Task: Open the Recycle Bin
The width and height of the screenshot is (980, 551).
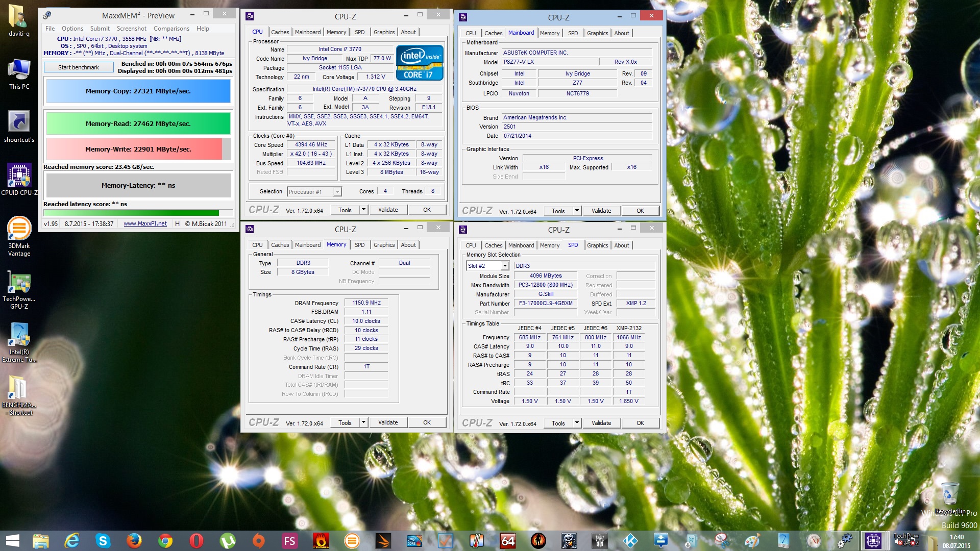Action: pyautogui.click(x=950, y=498)
